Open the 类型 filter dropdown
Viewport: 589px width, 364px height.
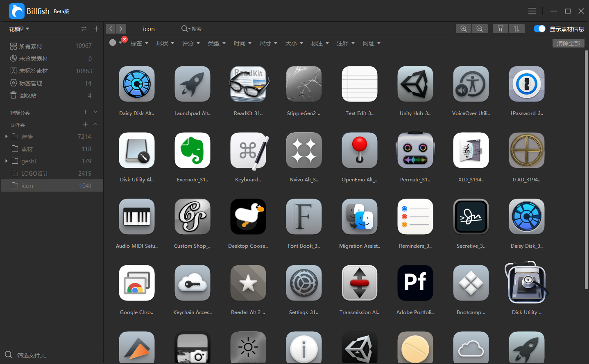tap(217, 43)
